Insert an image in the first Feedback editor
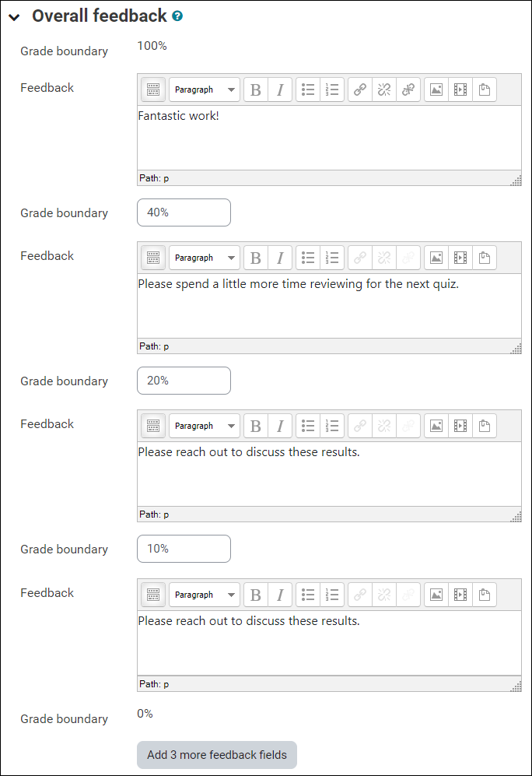This screenshot has height=776, width=532. (436, 90)
